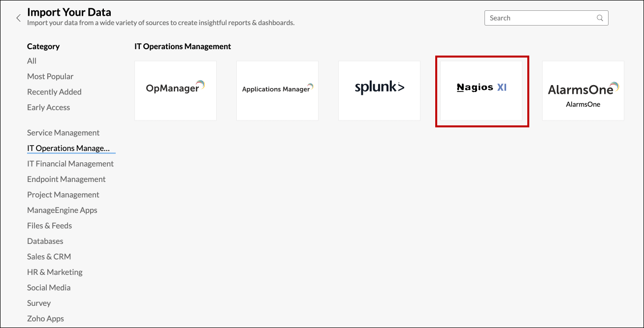Viewport: 644px width, 328px height.
Task: Select the Service Management category
Action: pos(63,133)
